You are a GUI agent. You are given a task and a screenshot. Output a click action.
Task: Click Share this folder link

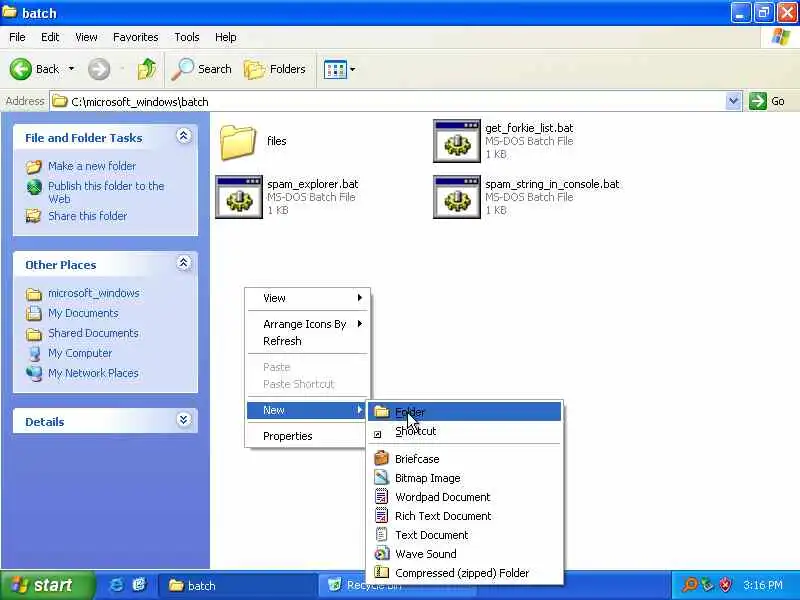88,216
